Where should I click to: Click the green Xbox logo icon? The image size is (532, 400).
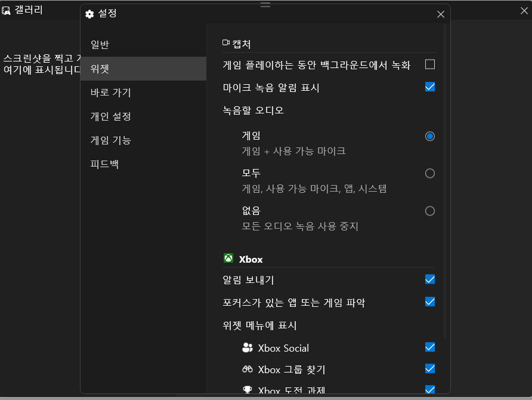pyautogui.click(x=230, y=259)
